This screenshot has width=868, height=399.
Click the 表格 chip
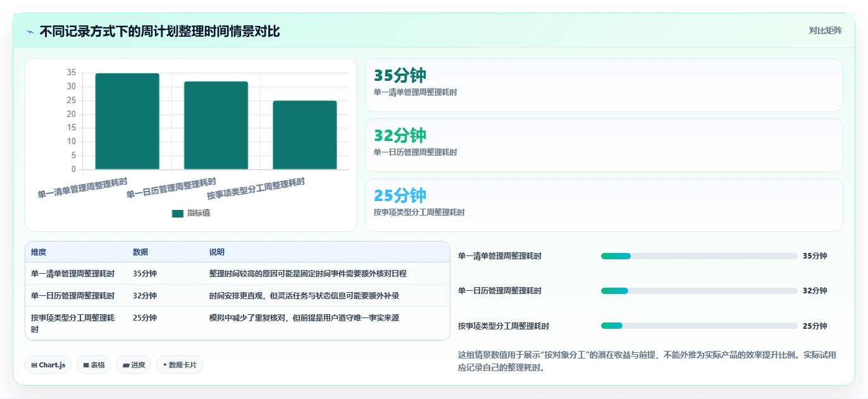point(94,365)
